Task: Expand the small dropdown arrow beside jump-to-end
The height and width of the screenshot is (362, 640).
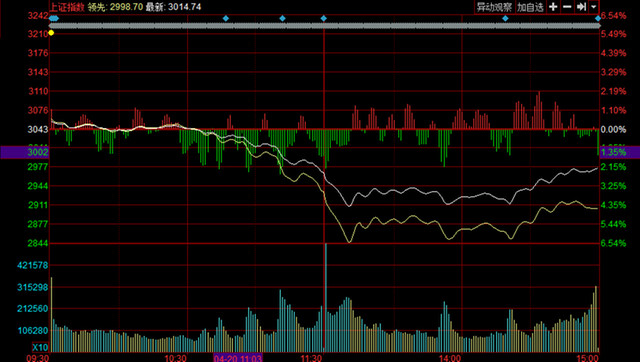Action: pos(593,7)
